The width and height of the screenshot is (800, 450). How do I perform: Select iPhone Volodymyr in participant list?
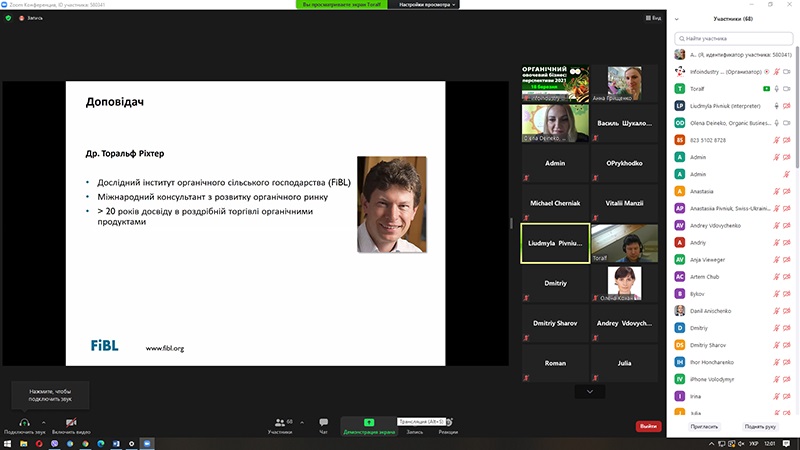tap(733, 379)
